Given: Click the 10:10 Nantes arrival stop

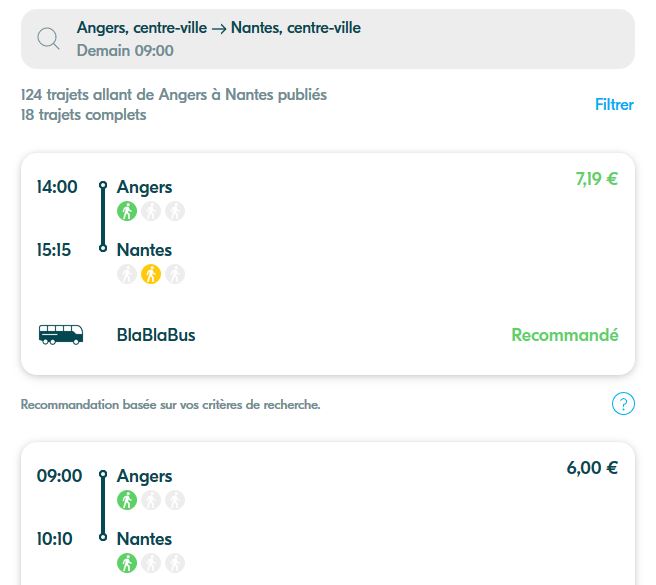Looking at the screenshot, I should pyautogui.click(x=144, y=539).
